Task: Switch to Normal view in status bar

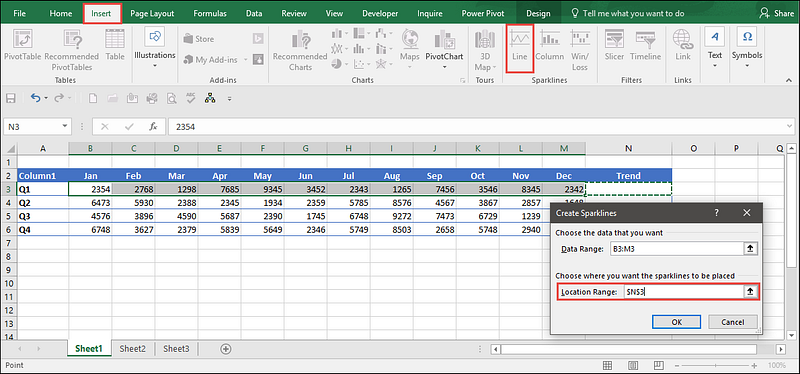Action: coord(607,365)
